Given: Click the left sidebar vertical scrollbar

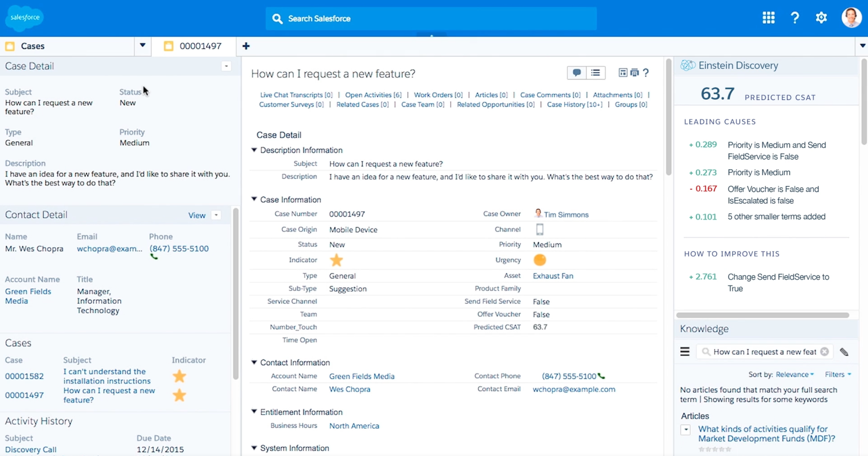Looking at the screenshot, I should [236, 294].
